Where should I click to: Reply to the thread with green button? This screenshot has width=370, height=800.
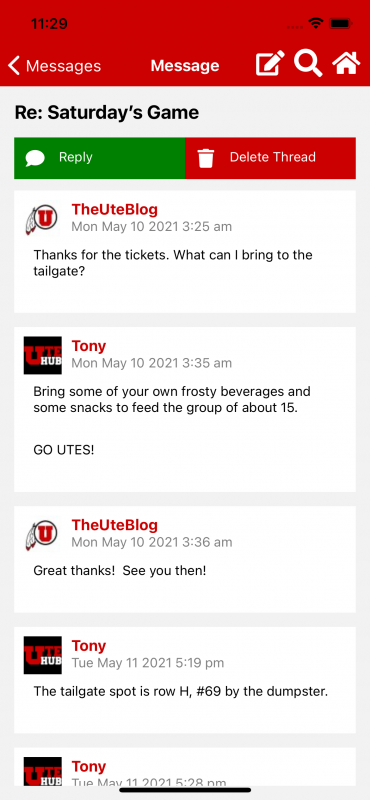coord(100,158)
